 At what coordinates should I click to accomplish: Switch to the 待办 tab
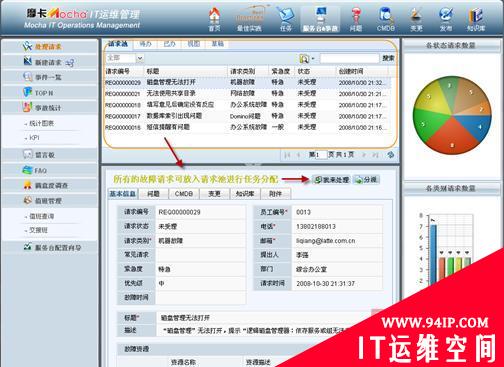click(x=145, y=44)
